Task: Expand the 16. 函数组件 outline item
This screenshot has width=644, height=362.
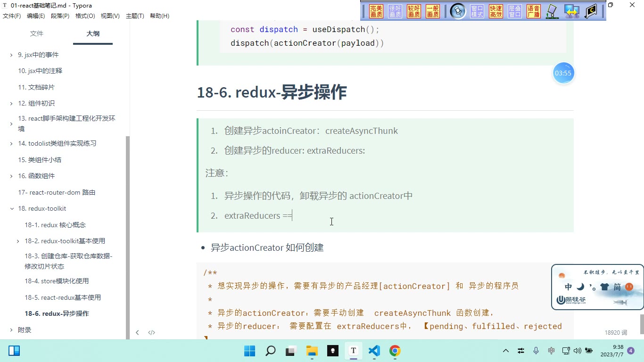Action: click(12, 176)
